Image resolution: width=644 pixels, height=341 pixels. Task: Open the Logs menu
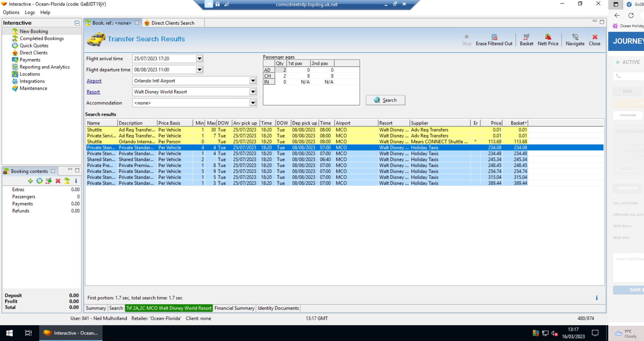point(30,12)
